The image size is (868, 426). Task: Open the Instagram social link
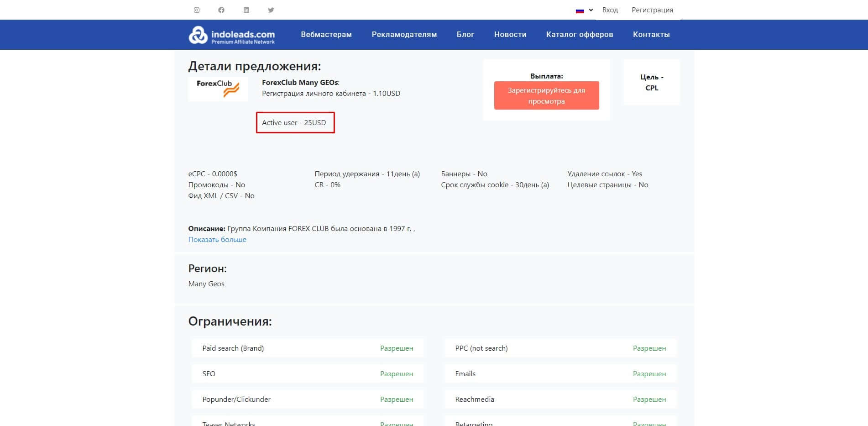click(x=197, y=10)
